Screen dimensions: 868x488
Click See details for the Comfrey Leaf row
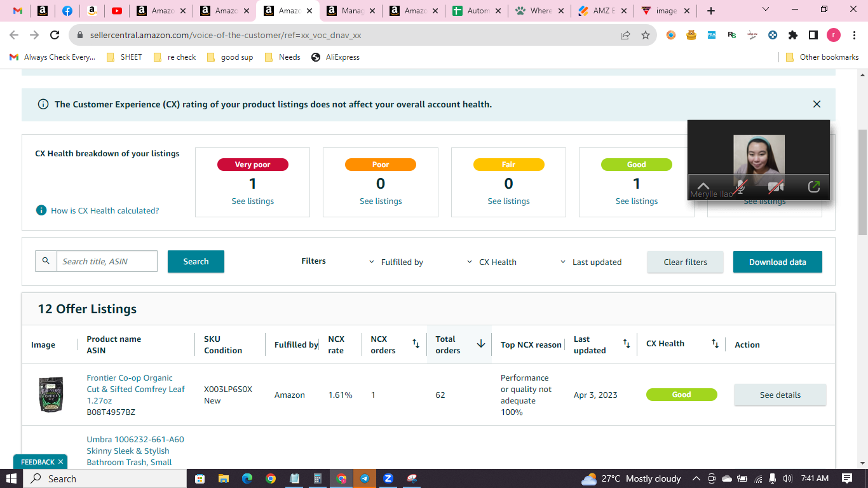(x=780, y=395)
